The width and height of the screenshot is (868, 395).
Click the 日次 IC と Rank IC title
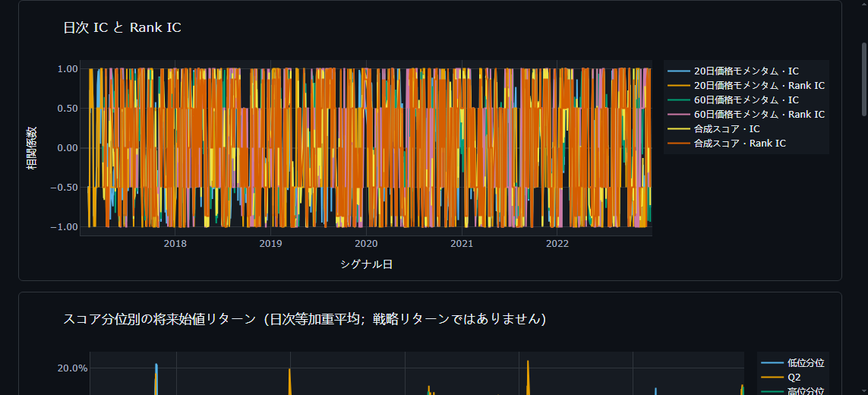[122, 27]
